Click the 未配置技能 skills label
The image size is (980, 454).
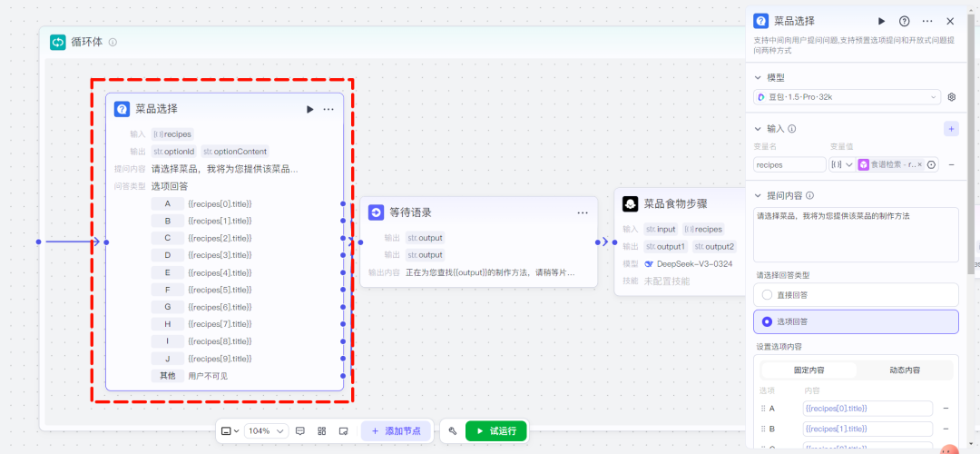click(667, 281)
